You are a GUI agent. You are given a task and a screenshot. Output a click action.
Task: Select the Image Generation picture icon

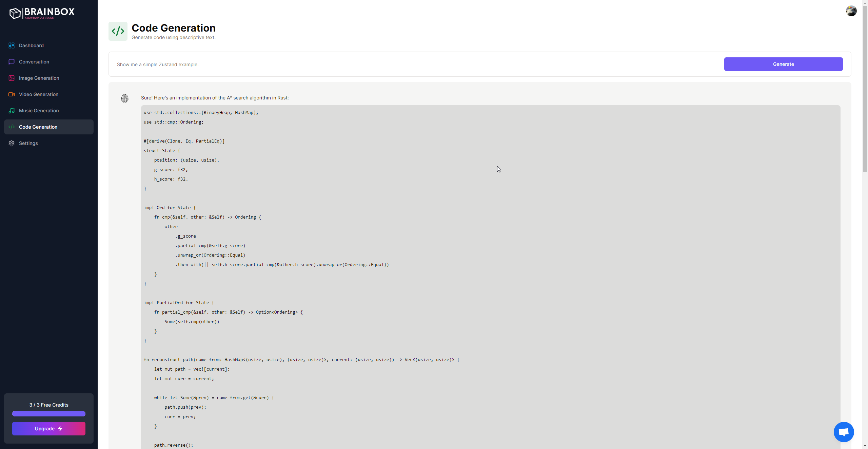pyautogui.click(x=12, y=78)
